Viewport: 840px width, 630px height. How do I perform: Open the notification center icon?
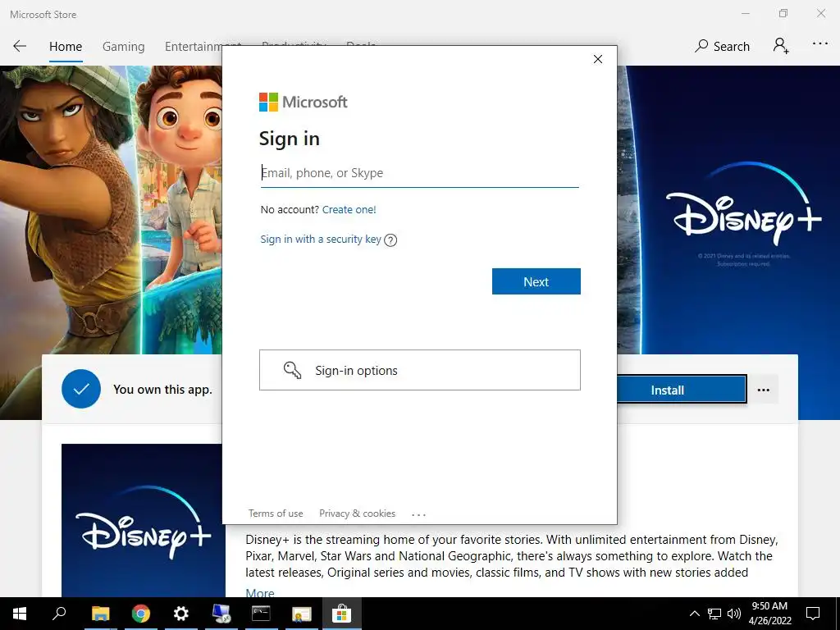[813, 614]
